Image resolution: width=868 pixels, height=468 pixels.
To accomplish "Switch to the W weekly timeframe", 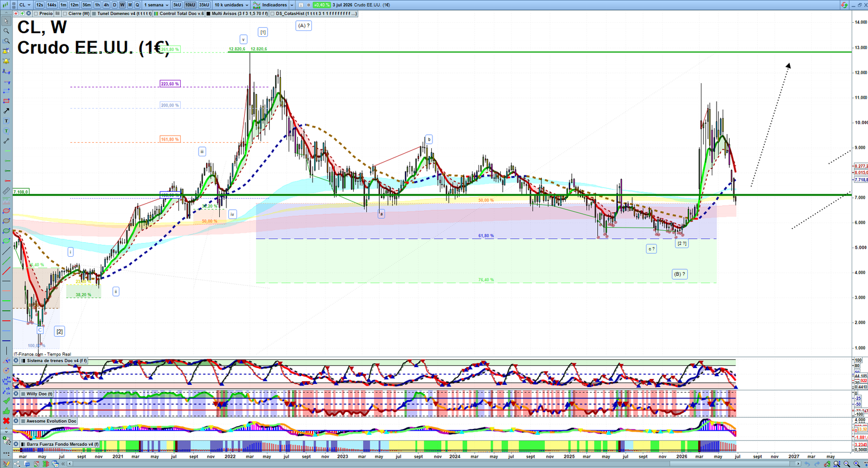I will click(122, 5).
